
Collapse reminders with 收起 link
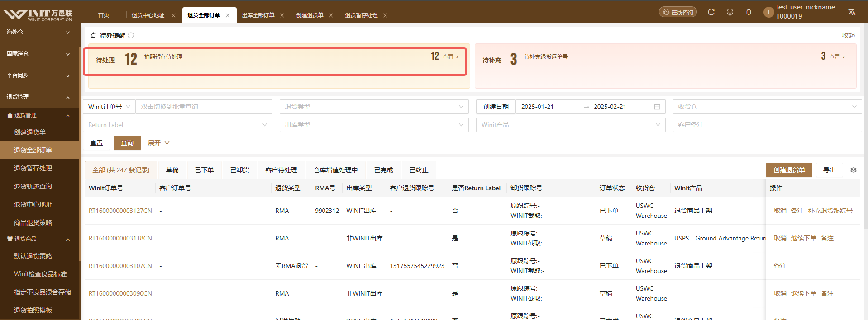(849, 35)
